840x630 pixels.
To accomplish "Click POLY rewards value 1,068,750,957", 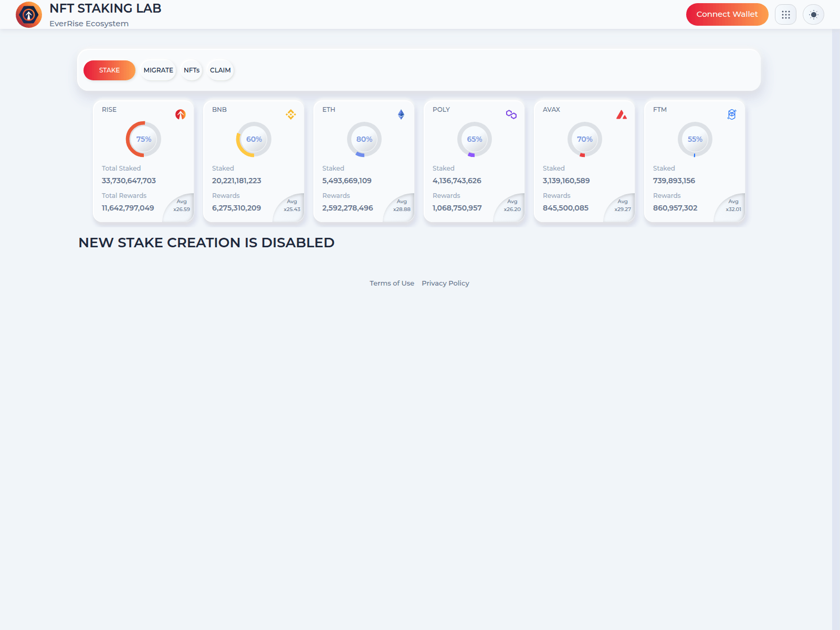I will tap(457, 208).
